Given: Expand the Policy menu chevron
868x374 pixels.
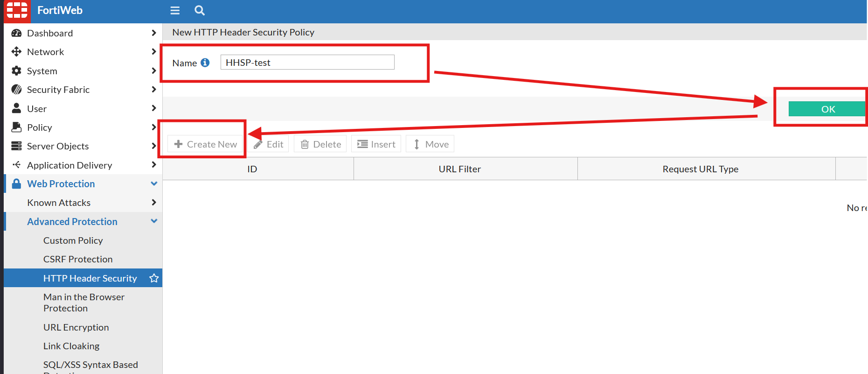Looking at the screenshot, I should (x=154, y=127).
